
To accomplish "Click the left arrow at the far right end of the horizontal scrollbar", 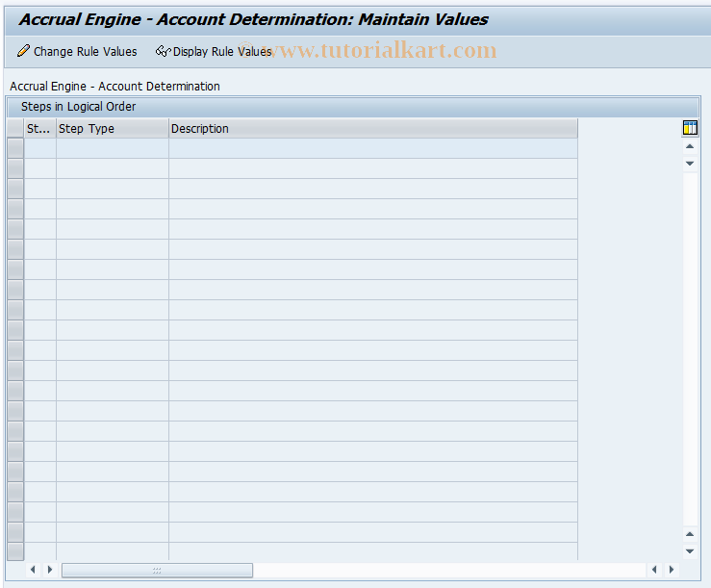I will [654, 570].
